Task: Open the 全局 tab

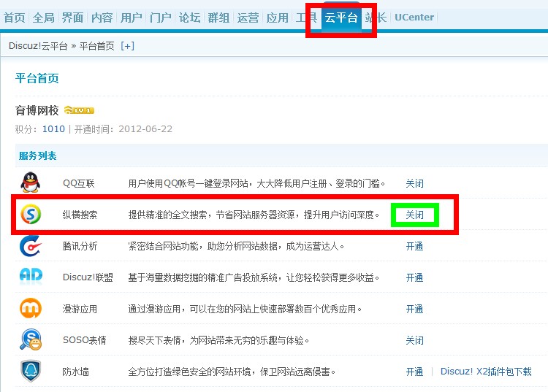Action: [x=44, y=17]
